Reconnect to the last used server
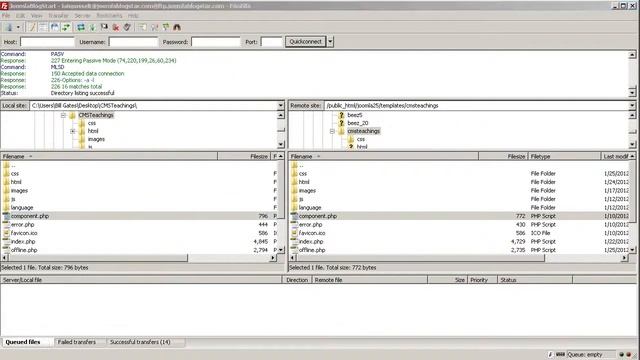 click(x=127, y=27)
